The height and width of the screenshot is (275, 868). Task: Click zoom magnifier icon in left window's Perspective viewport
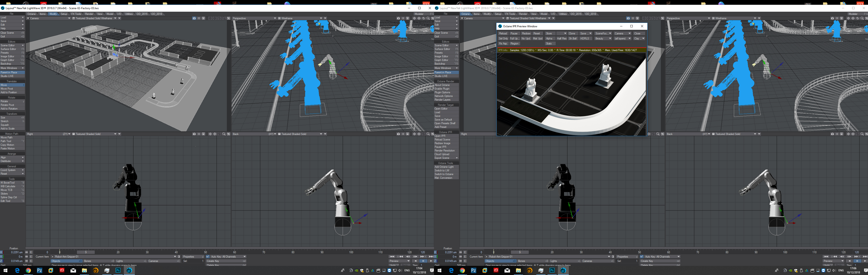428,18
